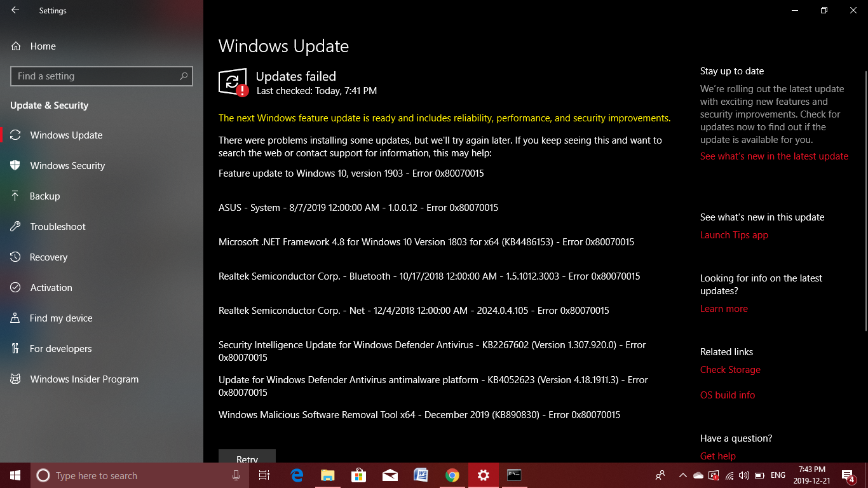The height and width of the screenshot is (488, 868).
Task: Click the yellow feature update ready notice
Action: [444, 118]
